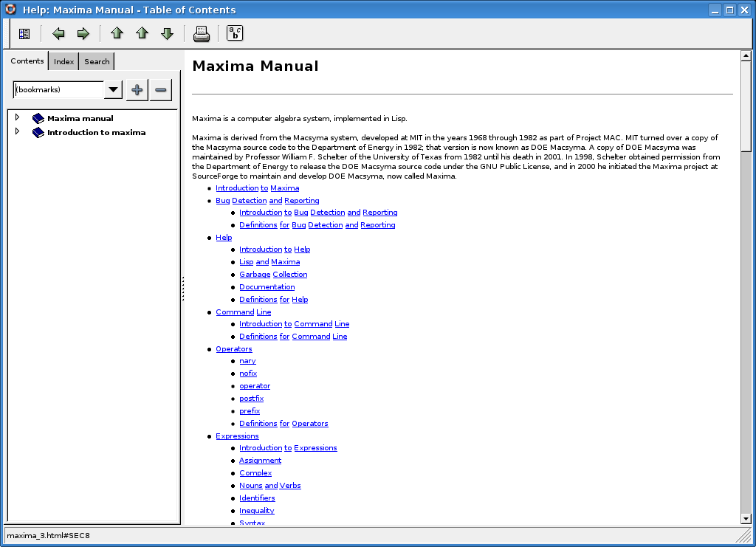
Task: Open the Command Line section link
Action: click(244, 312)
